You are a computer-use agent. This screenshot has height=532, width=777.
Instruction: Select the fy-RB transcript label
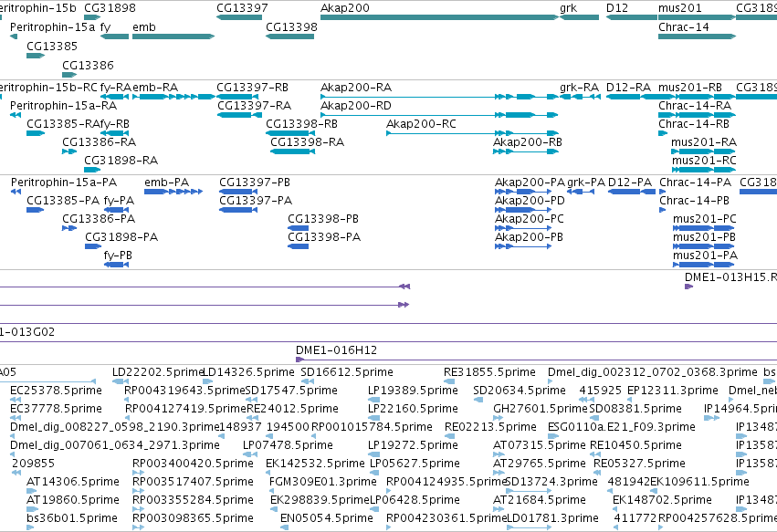click(114, 124)
